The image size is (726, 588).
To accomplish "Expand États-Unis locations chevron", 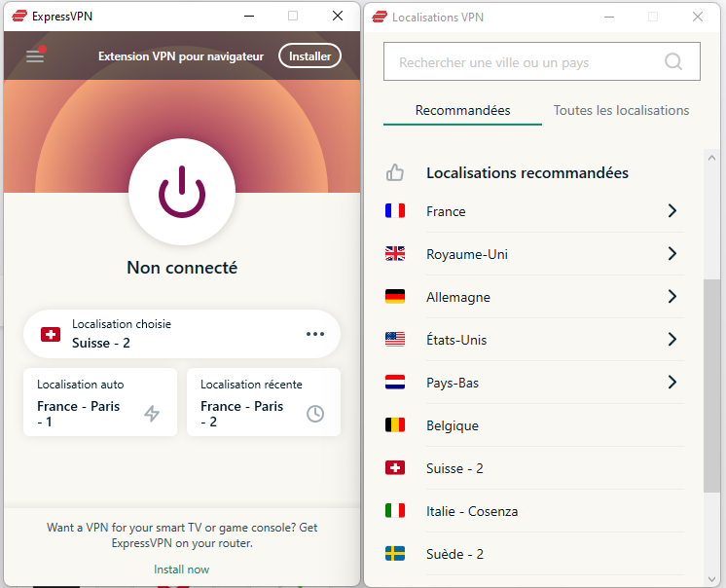I will coord(672,340).
